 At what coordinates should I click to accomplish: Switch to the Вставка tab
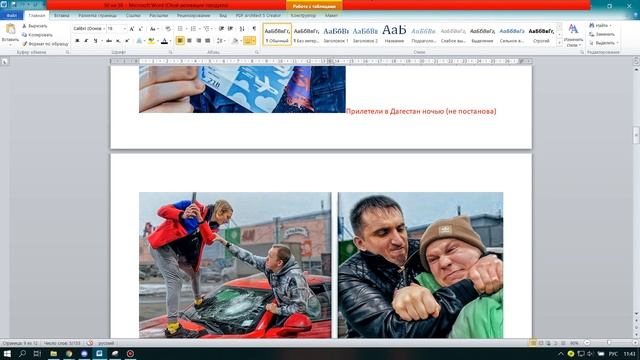[x=62, y=16]
